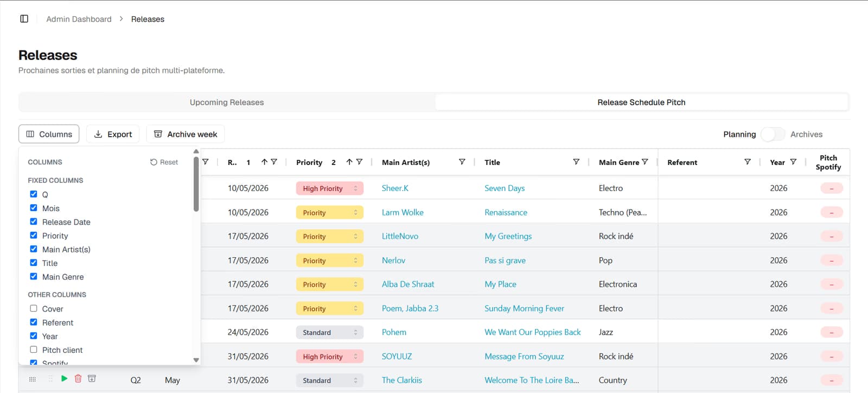Switch to the Upcoming Releases tab

point(227,102)
